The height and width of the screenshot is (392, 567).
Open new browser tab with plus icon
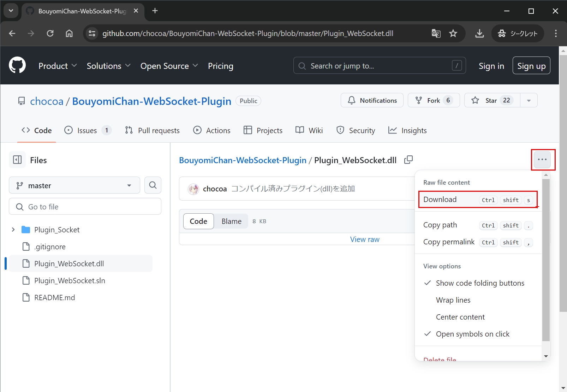tap(155, 11)
